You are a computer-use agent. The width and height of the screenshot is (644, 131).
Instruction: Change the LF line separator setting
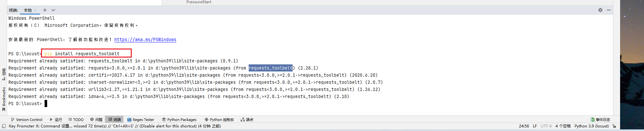pyautogui.click(x=535, y=126)
